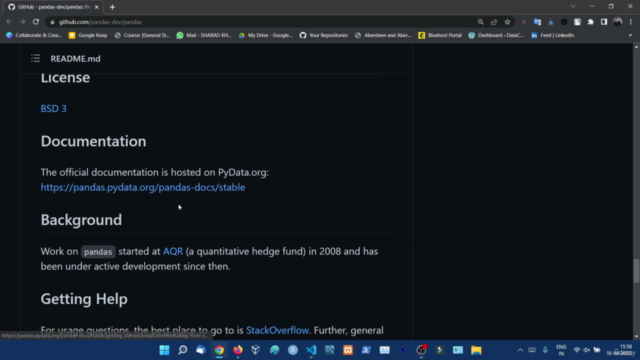Click the Getting Help heading

pos(84,299)
